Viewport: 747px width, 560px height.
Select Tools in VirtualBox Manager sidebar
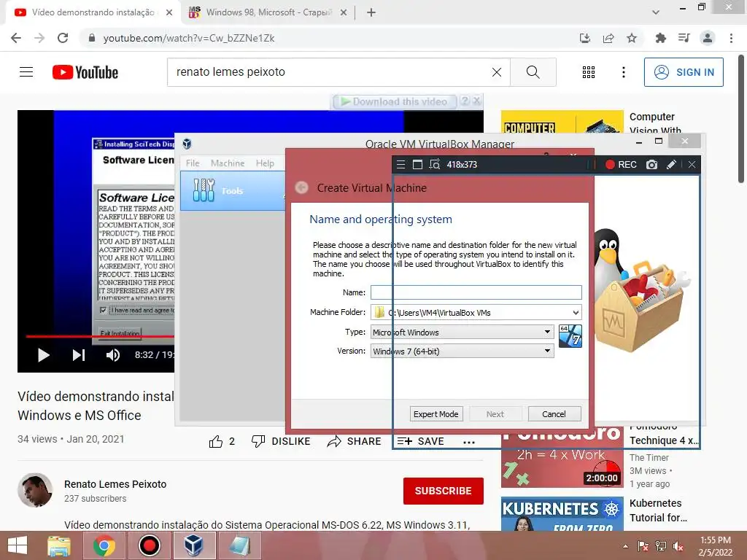coord(233,191)
